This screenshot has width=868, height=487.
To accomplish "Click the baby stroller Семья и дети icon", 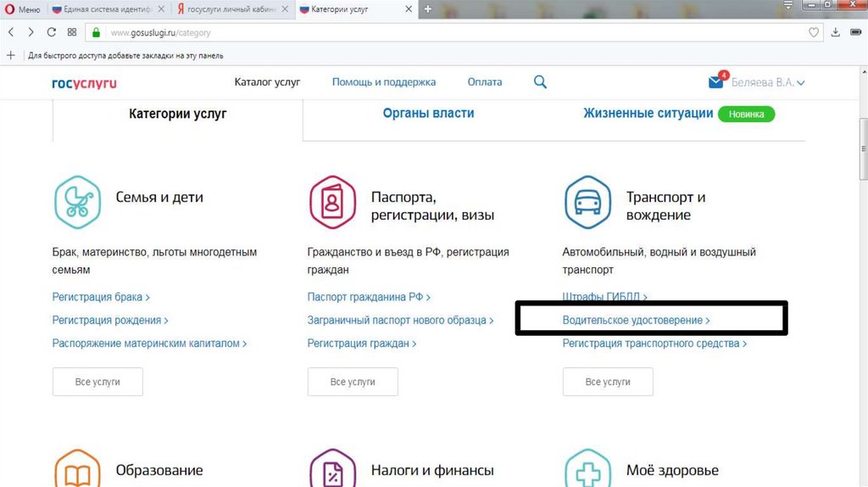I will pyautogui.click(x=77, y=202).
